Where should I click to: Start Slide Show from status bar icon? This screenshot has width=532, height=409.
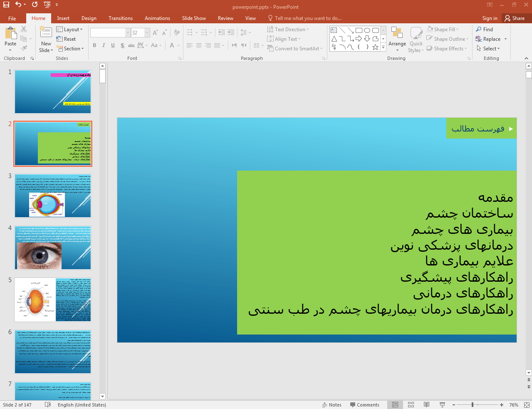click(442, 405)
